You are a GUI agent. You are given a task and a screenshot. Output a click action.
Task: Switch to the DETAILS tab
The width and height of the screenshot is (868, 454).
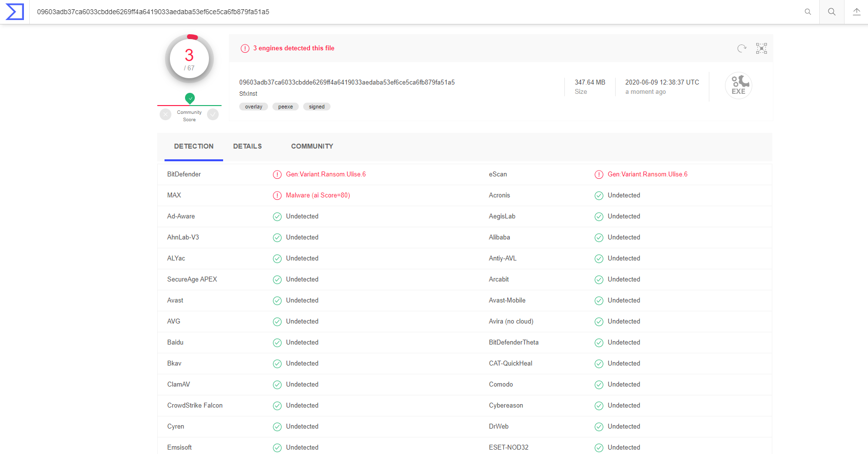pos(248,146)
